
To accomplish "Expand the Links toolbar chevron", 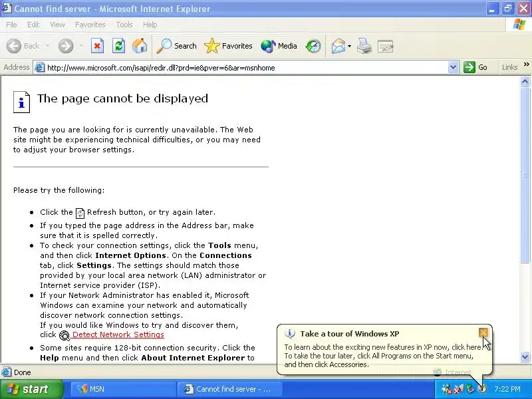I will pyautogui.click(x=526, y=64).
